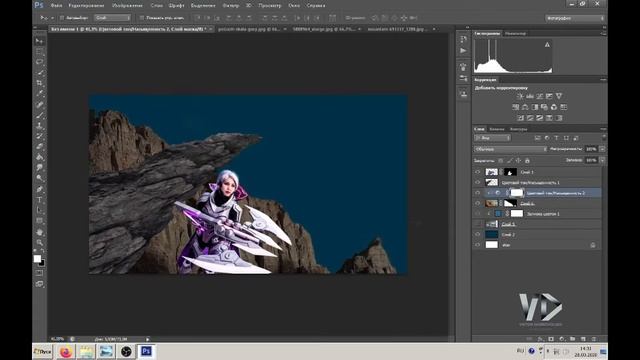
Task: Hide the top Слой 1 layer
Action: coord(478,172)
